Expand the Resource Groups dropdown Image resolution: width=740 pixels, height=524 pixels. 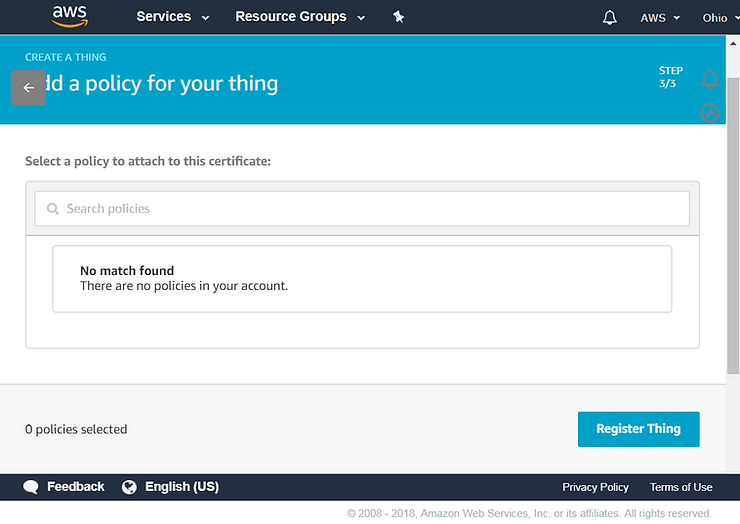coord(300,17)
